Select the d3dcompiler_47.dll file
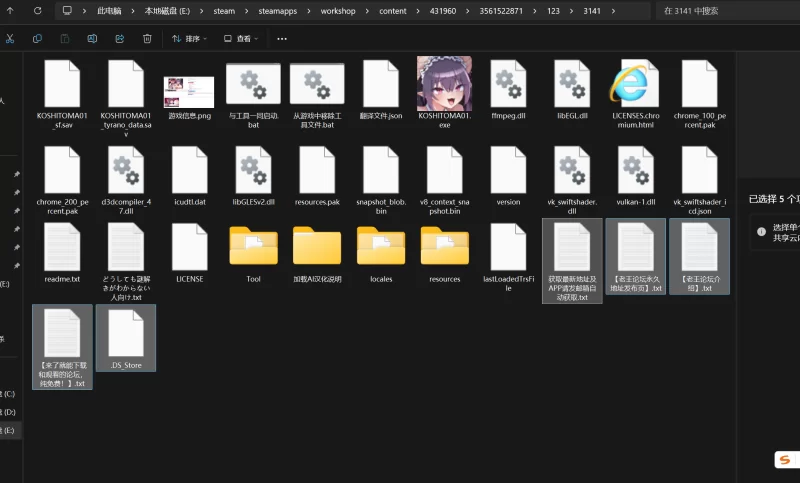This screenshot has width=800, height=483. click(x=126, y=180)
